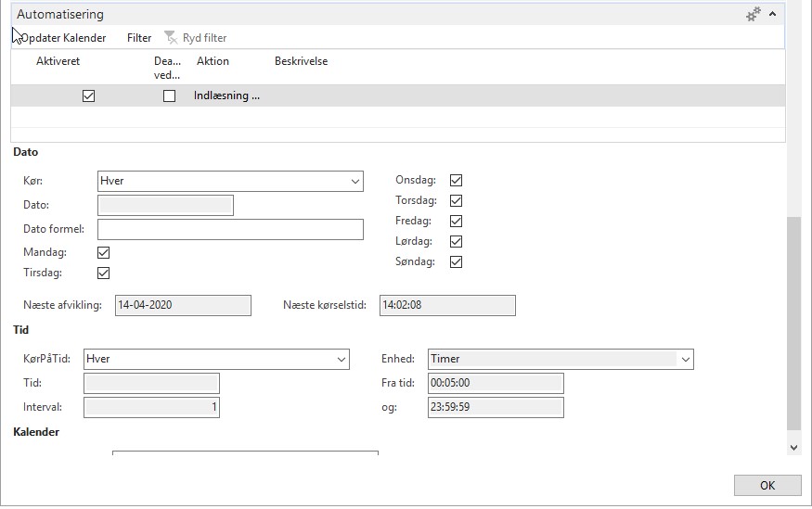The height and width of the screenshot is (509, 812).
Task: Toggle the Tirsdag checkbox
Action: [104, 273]
